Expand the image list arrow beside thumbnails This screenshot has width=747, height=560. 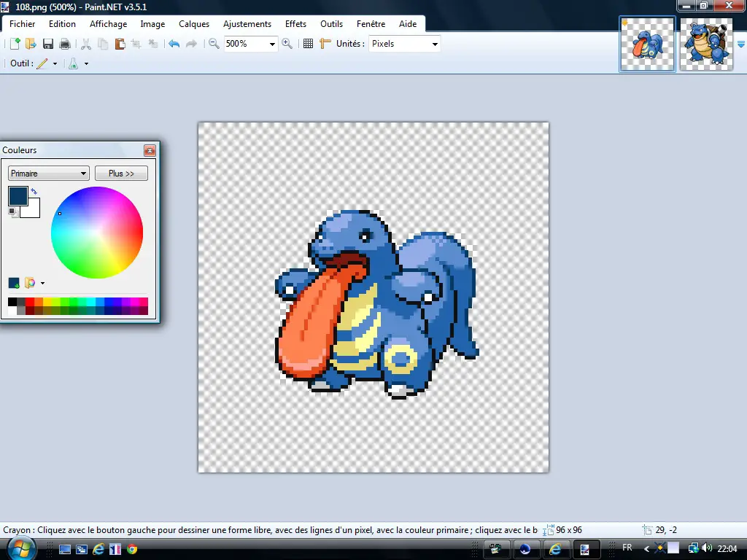click(x=741, y=44)
